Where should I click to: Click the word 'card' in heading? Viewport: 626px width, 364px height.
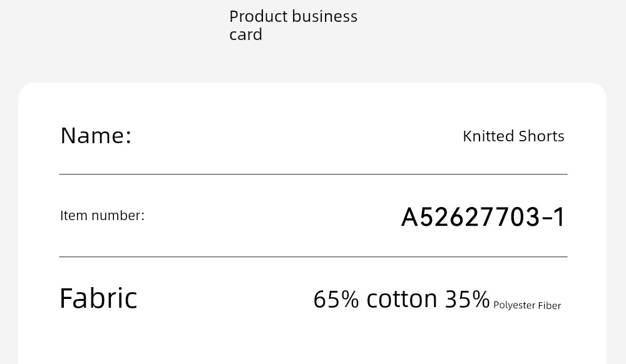coord(245,34)
